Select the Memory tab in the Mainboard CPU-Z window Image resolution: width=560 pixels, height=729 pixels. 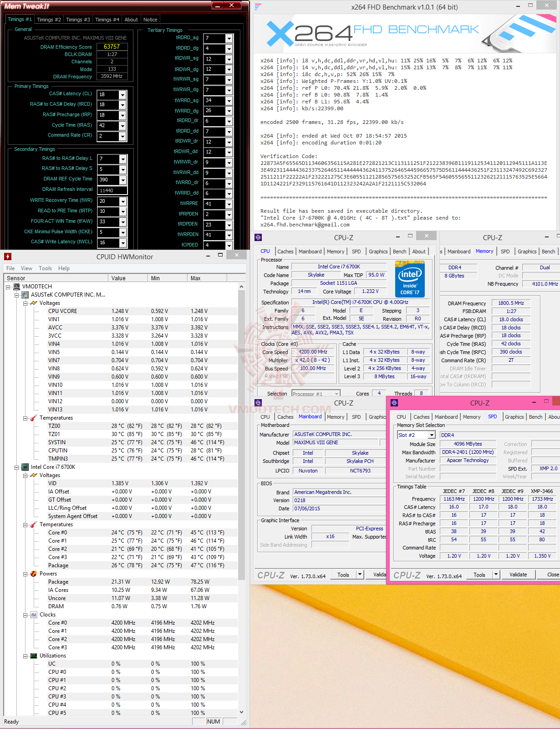click(336, 417)
